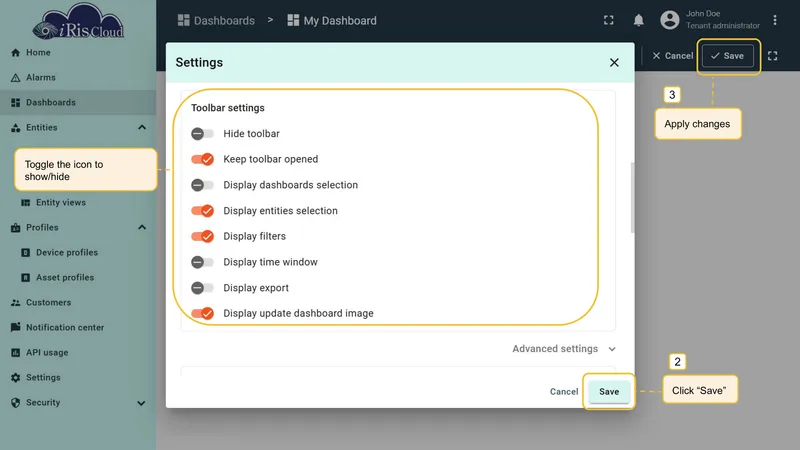
Task: Click the fullscreen icon in top bar
Action: (x=609, y=20)
